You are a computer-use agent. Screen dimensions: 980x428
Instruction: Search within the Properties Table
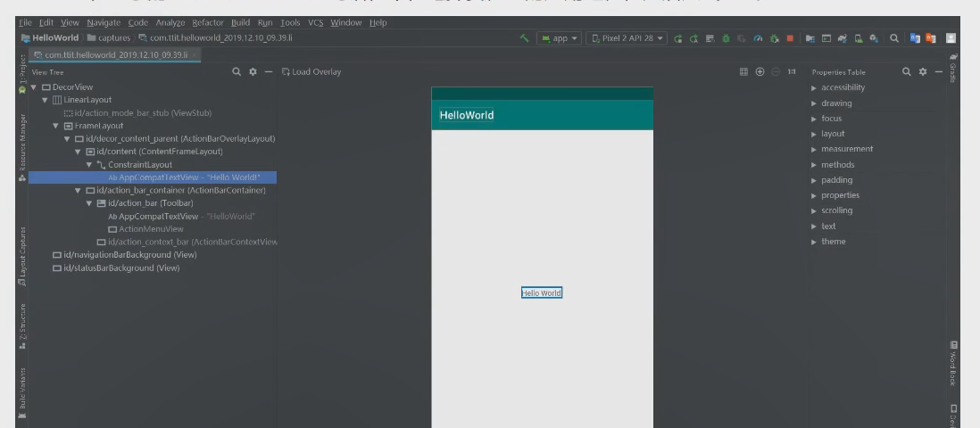tap(907, 71)
